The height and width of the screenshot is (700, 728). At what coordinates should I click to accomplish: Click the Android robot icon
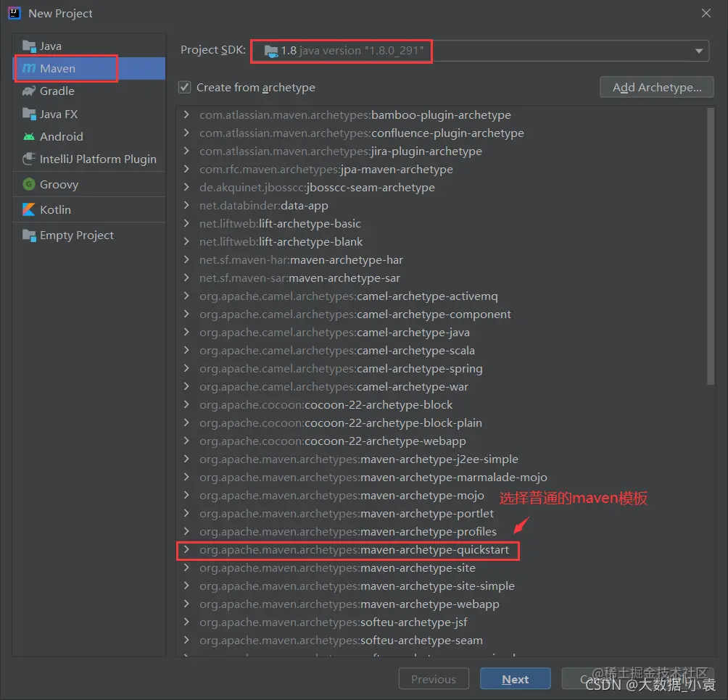click(x=29, y=136)
